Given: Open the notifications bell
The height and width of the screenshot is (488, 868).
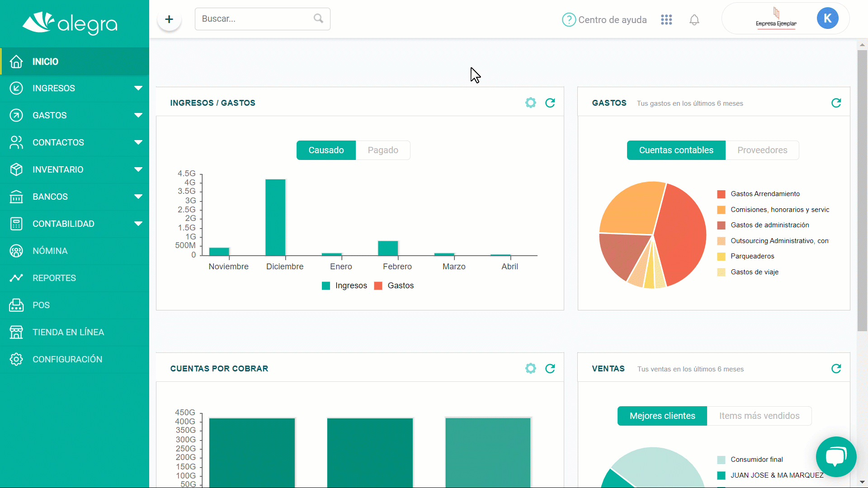Looking at the screenshot, I should coord(694,20).
